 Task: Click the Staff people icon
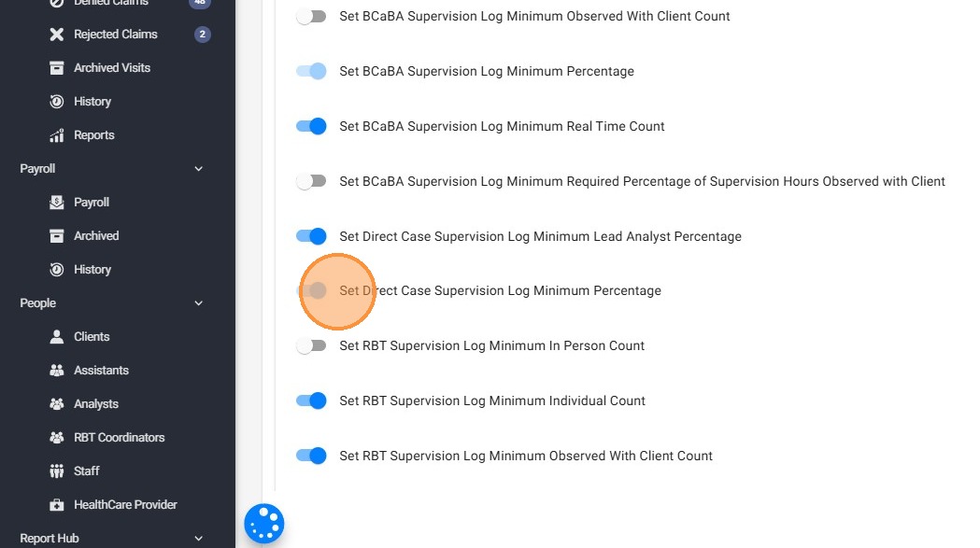coord(56,471)
